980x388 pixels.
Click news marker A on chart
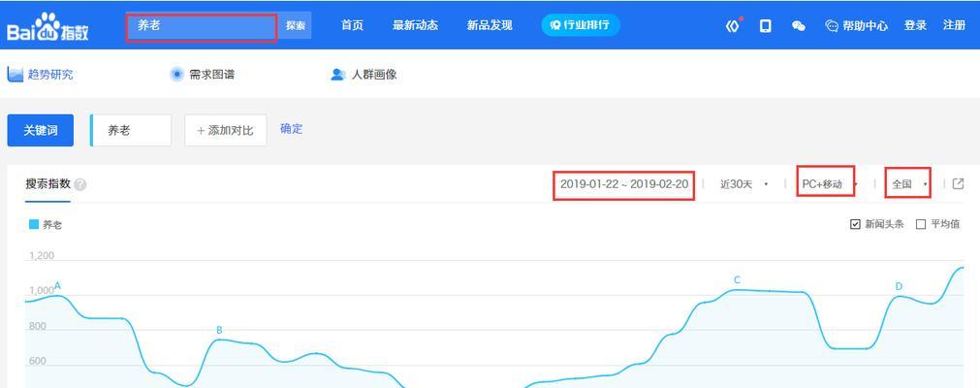(x=57, y=286)
